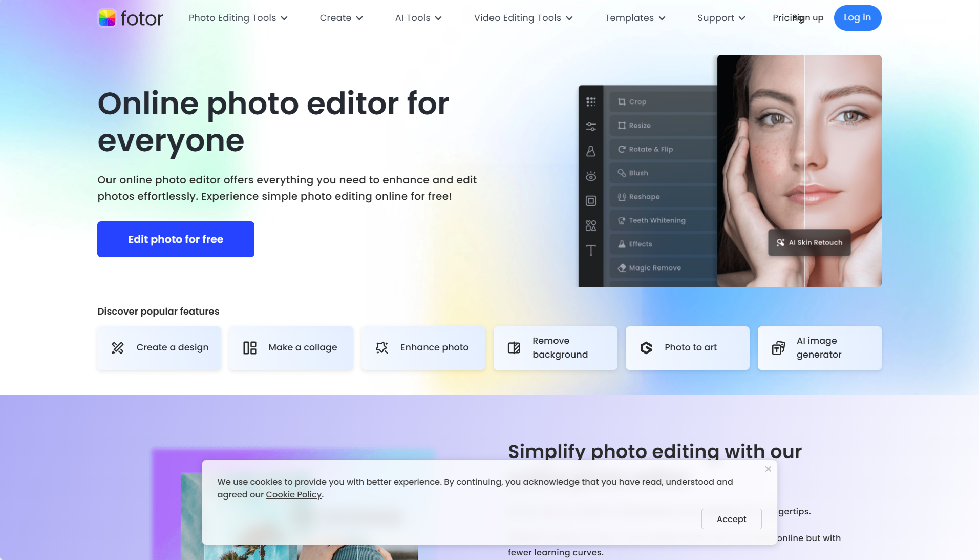Click the frame square icon in editor sidebar
This screenshot has width=980, height=560.
click(591, 201)
